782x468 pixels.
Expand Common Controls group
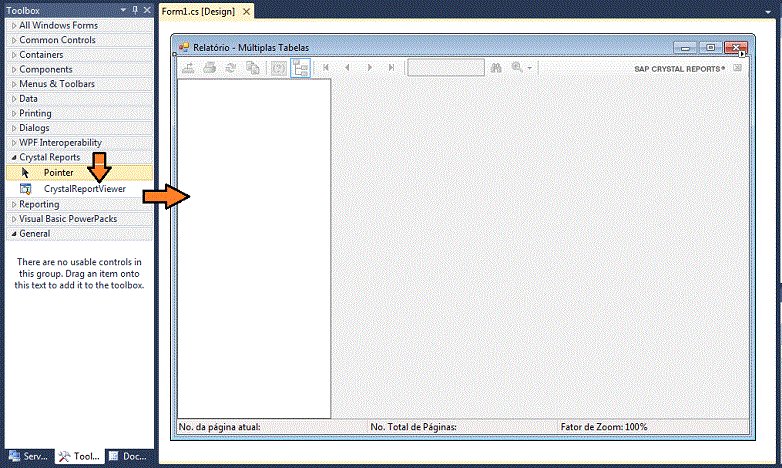pyautogui.click(x=14, y=40)
